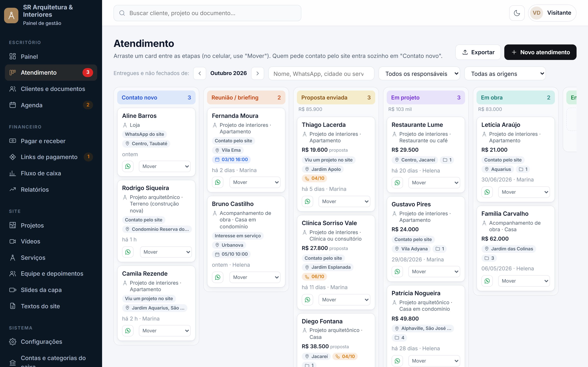This screenshot has height=367, width=588.
Task: Open WhatsApp chat for Restaurante Lume
Action: pyautogui.click(x=397, y=183)
